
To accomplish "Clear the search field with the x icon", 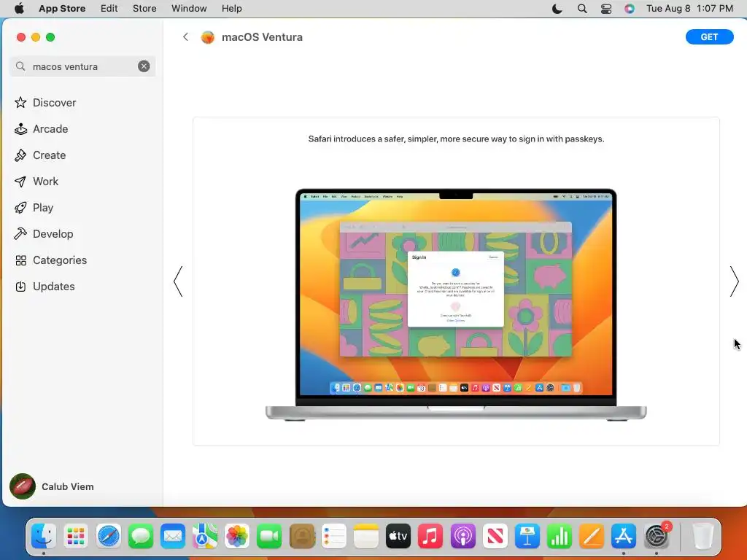I will tap(144, 66).
